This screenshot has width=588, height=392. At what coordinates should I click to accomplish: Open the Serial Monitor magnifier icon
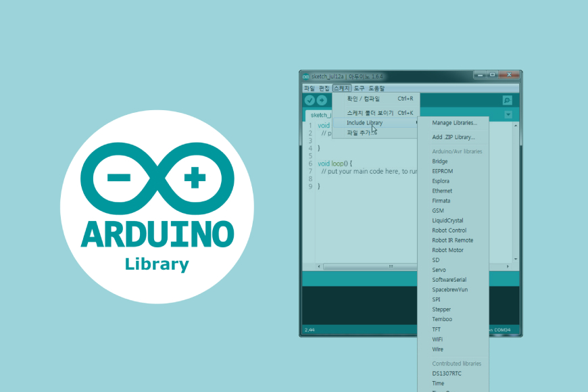click(507, 100)
